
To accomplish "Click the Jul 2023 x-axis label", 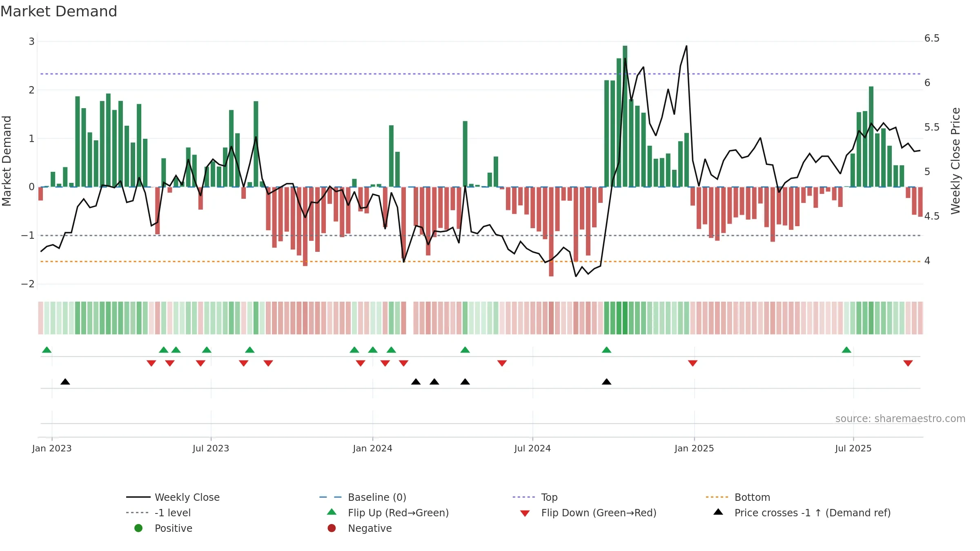I will pyautogui.click(x=211, y=449).
